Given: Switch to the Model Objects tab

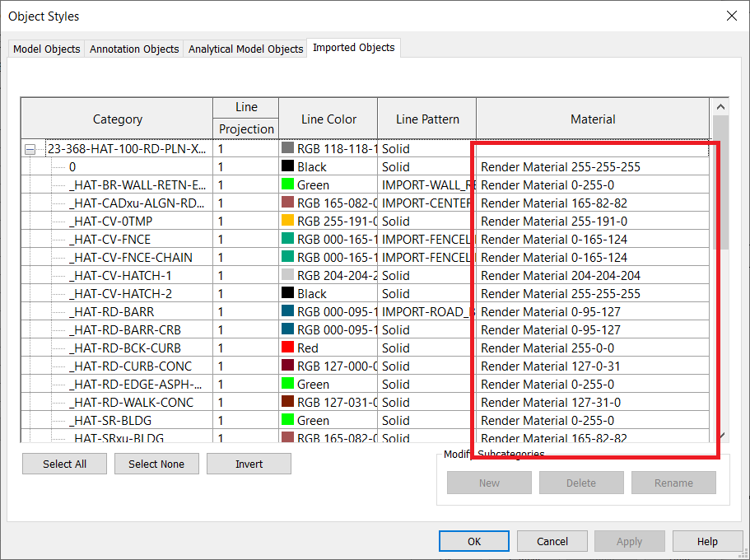Looking at the screenshot, I should 46,49.
